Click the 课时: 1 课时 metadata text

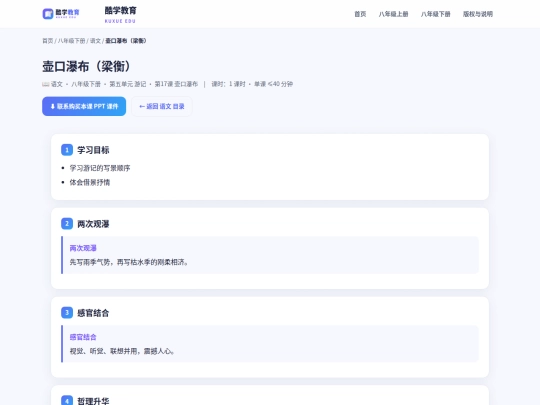pos(228,84)
